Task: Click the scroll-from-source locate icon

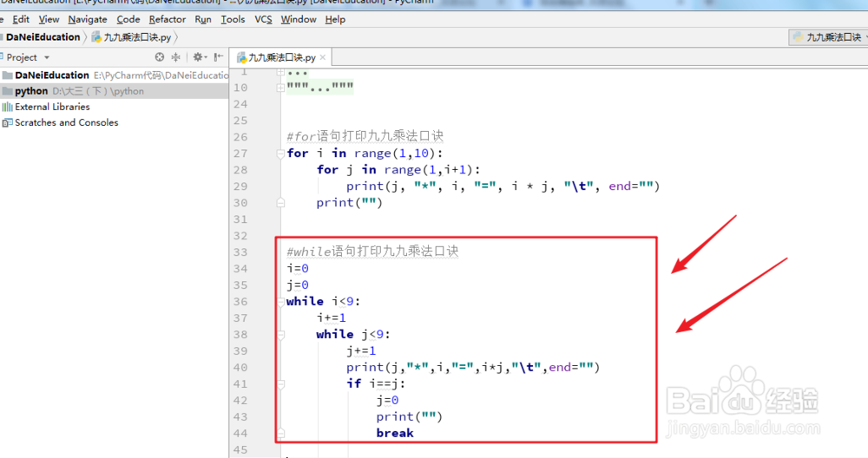Action: (160, 57)
